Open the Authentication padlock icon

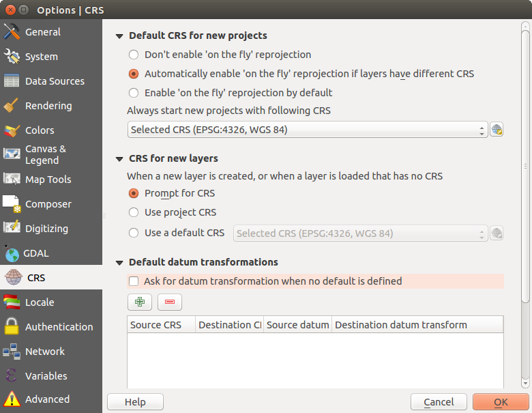[12, 327]
